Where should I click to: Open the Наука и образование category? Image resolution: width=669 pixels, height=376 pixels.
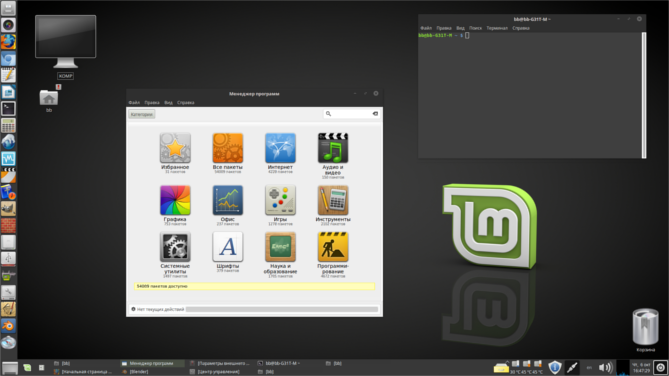tap(280, 254)
